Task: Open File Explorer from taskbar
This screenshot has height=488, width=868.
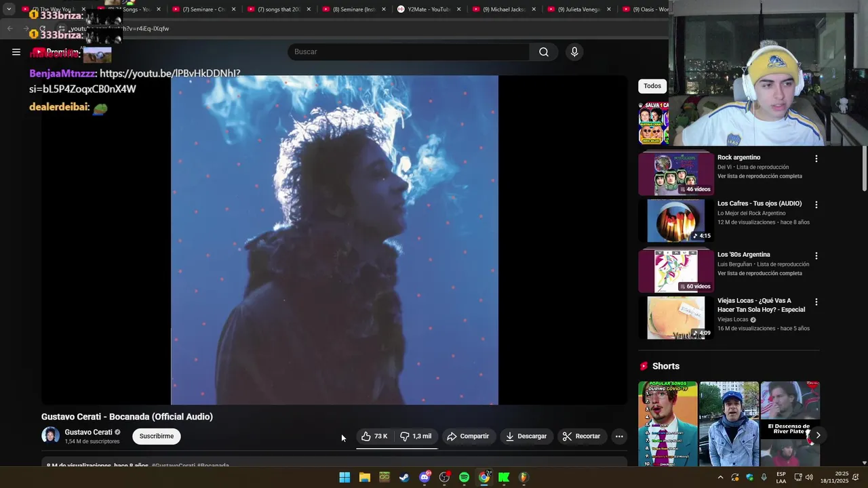Action: pos(364,477)
